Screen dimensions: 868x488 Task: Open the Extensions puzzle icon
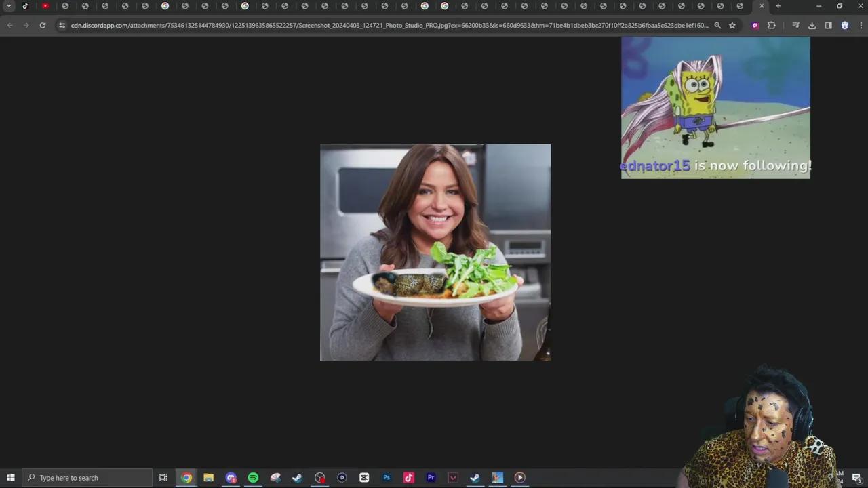[x=772, y=25]
